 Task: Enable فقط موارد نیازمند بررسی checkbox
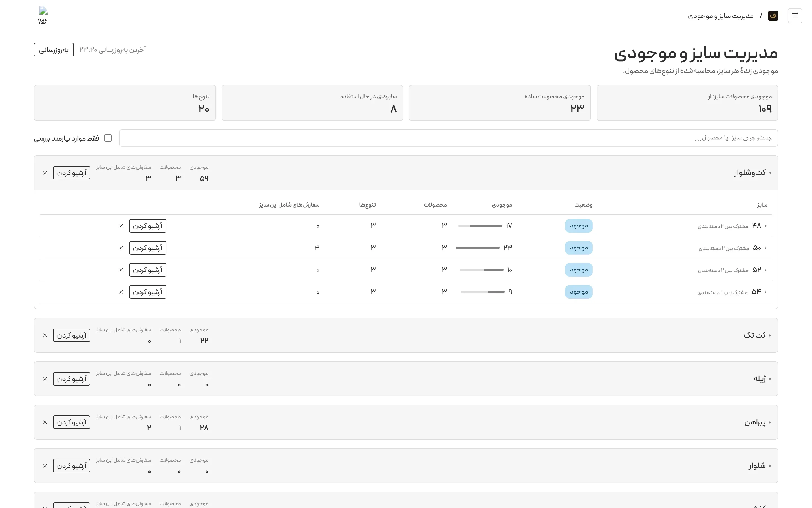[108, 138]
